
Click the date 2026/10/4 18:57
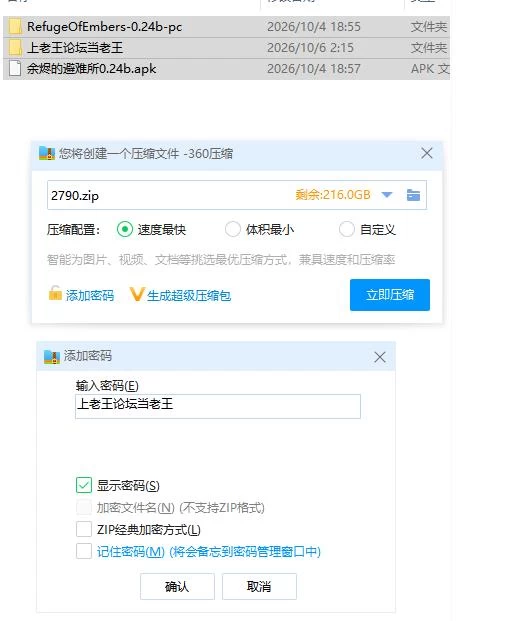314,69
